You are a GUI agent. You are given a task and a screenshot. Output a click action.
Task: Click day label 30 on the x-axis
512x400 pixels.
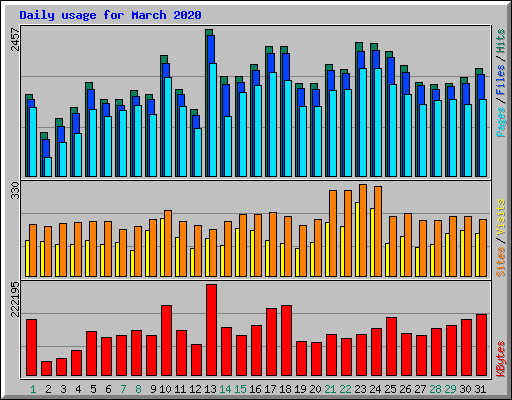pyautogui.click(x=465, y=389)
